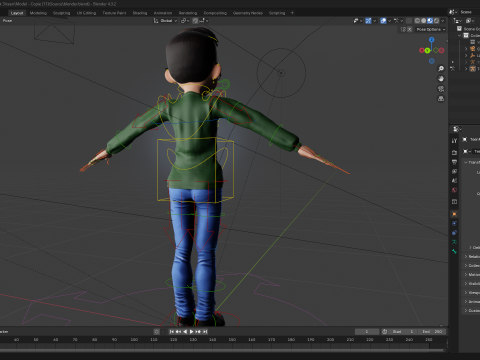Viewport: 480px width, 360px height.
Task: Play the animation in reverse
Action: coord(185,332)
